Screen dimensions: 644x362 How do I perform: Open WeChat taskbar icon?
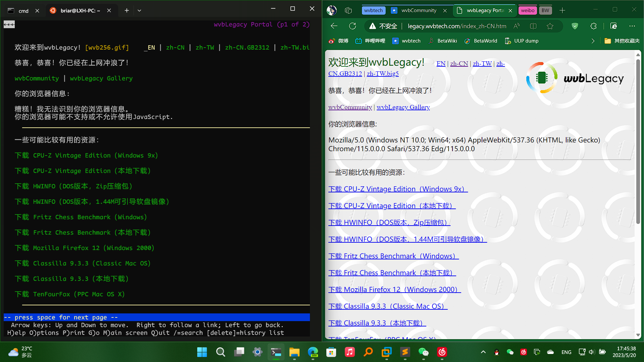[424, 352]
